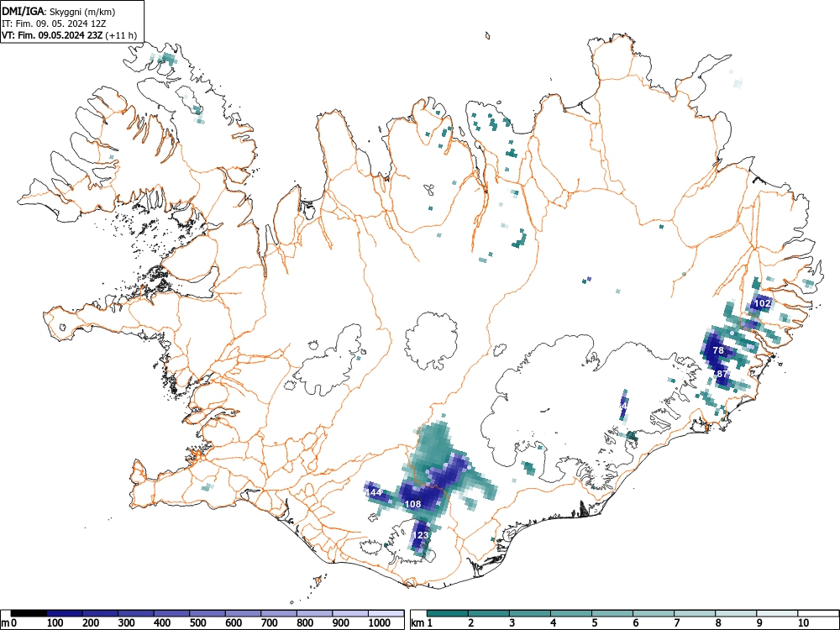Click the visibility value '144' on the map
Viewport: 840px width, 630px height.
(x=374, y=492)
